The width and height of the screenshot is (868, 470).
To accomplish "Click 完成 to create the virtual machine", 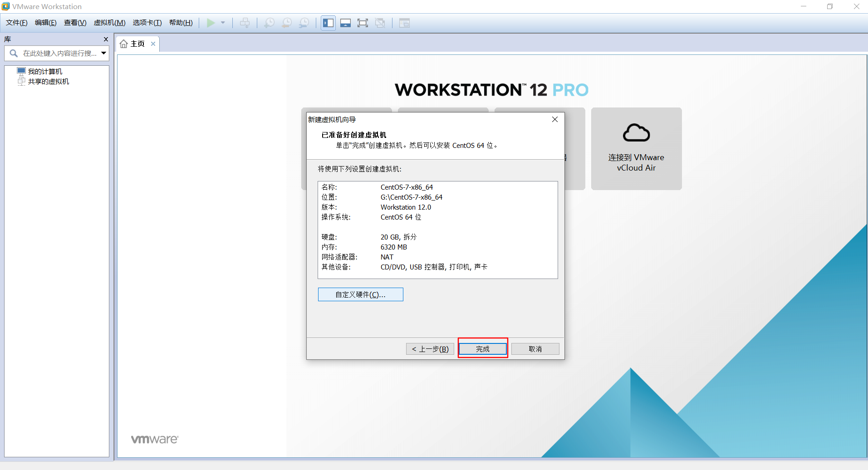I will [483, 349].
